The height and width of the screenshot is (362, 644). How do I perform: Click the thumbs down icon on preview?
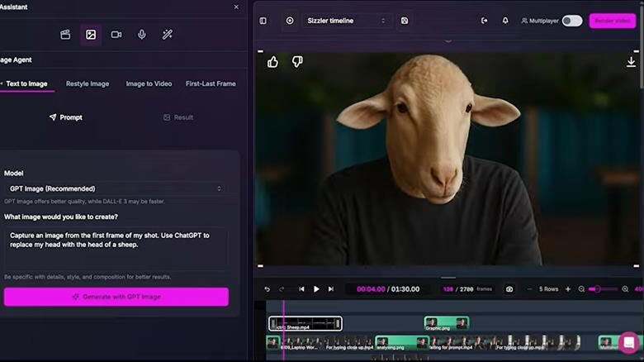pos(297,62)
